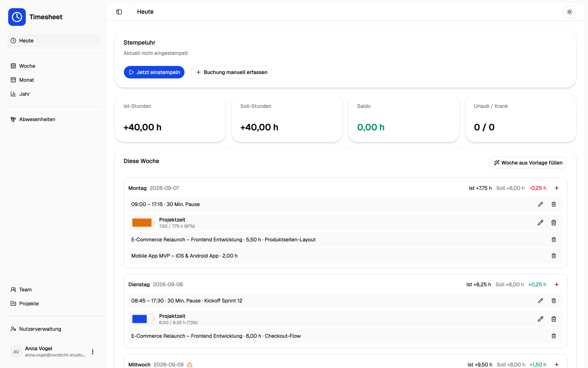The height and width of the screenshot is (368, 588).
Task: Open Nutzerverwaltung
Action: (x=53, y=329)
